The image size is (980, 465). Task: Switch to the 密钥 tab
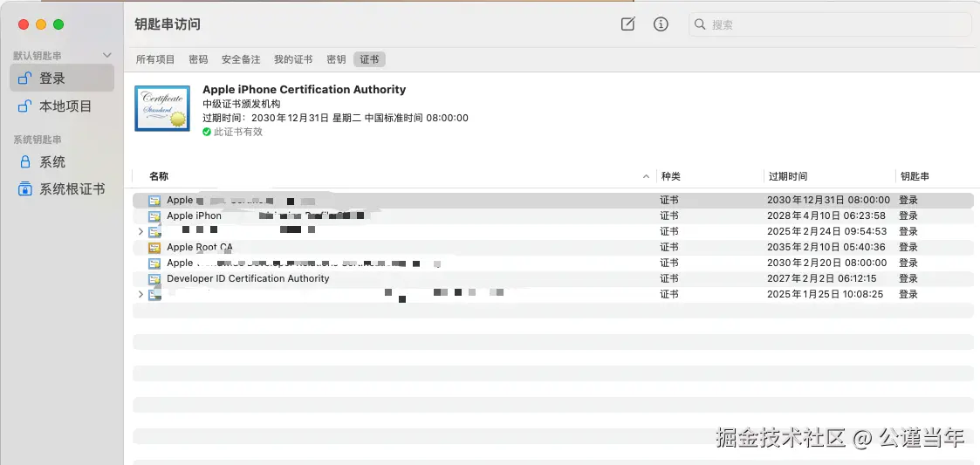[336, 59]
